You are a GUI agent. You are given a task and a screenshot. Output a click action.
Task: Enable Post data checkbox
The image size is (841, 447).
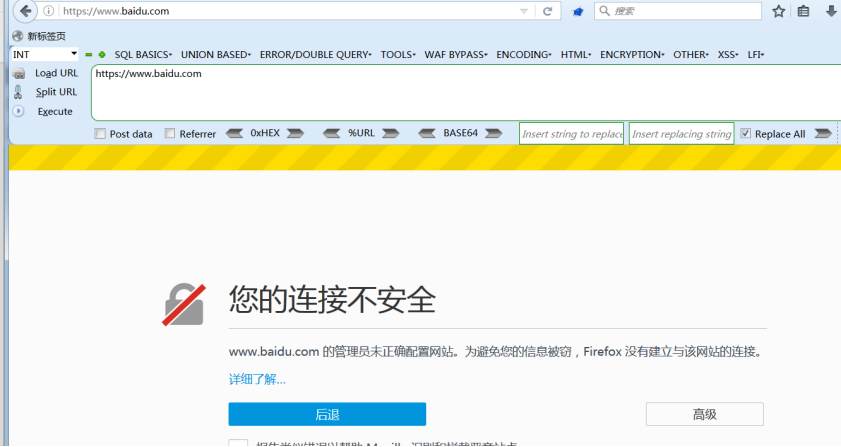click(100, 134)
